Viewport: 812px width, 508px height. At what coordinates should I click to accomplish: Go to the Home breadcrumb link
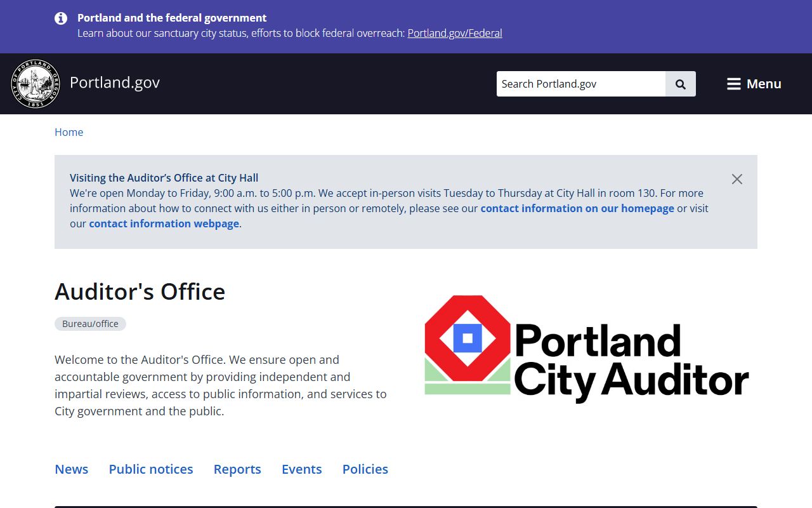pyautogui.click(x=69, y=132)
